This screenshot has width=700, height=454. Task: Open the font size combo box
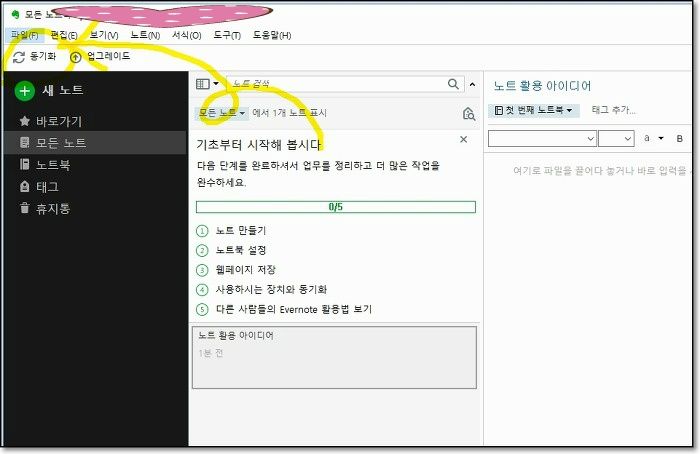tap(616, 139)
